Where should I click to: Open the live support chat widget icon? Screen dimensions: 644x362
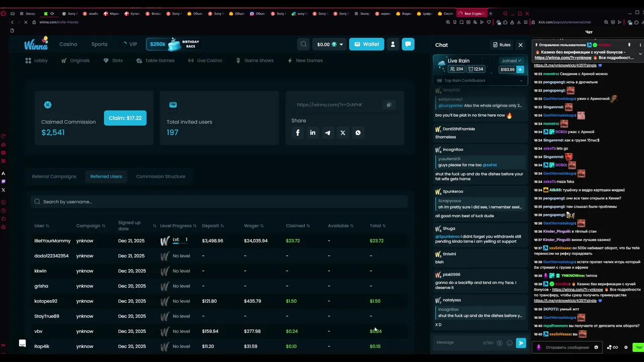pos(22,343)
